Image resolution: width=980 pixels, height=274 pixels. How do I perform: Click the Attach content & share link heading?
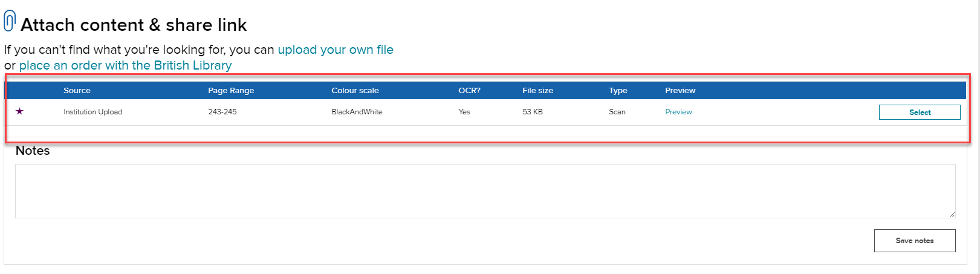coord(134,25)
